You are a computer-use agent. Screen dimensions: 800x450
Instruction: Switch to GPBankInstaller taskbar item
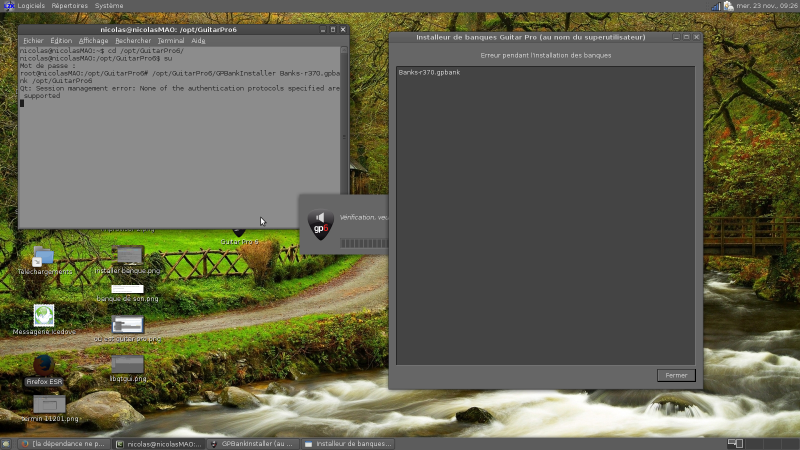(254, 444)
